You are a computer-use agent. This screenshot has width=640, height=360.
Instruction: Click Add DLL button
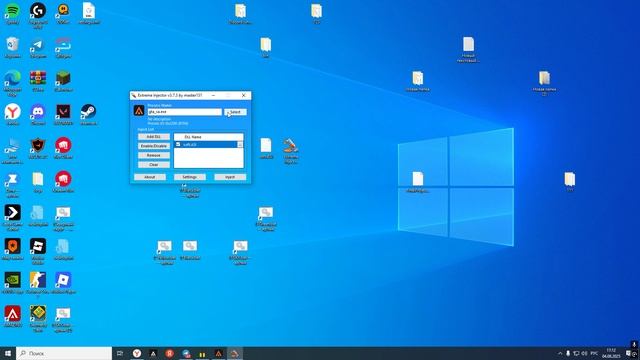point(153,137)
